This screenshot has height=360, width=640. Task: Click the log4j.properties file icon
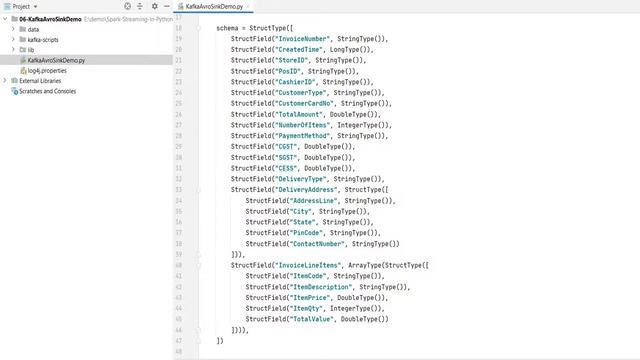tap(23, 71)
